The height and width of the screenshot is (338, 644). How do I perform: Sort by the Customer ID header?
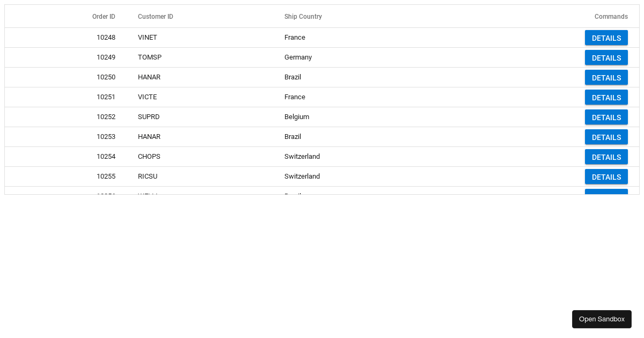(x=156, y=17)
